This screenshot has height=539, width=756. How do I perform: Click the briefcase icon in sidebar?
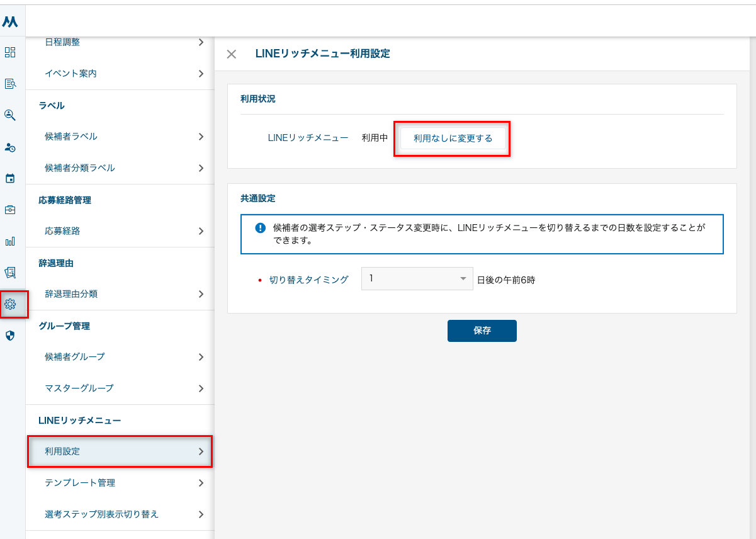(x=10, y=210)
